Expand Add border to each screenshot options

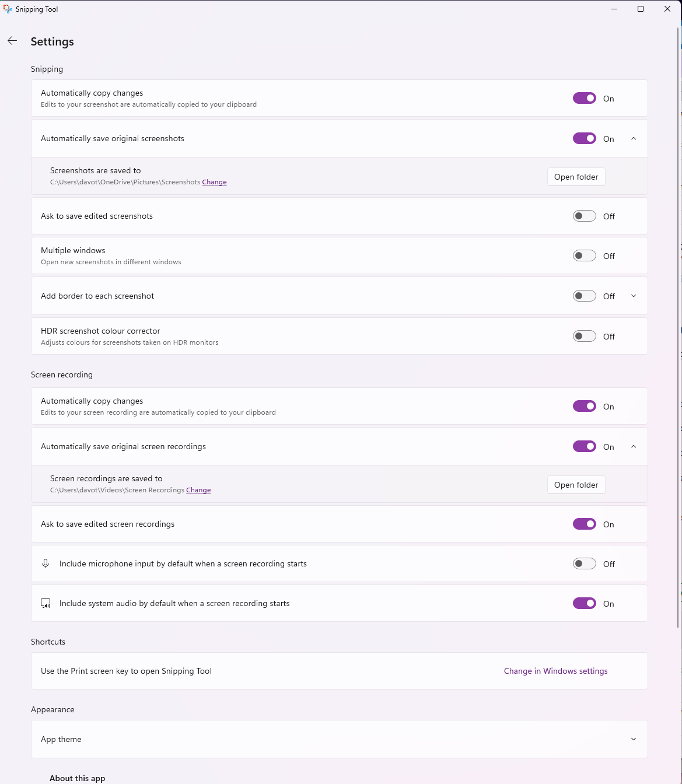[x=634, y=296]
